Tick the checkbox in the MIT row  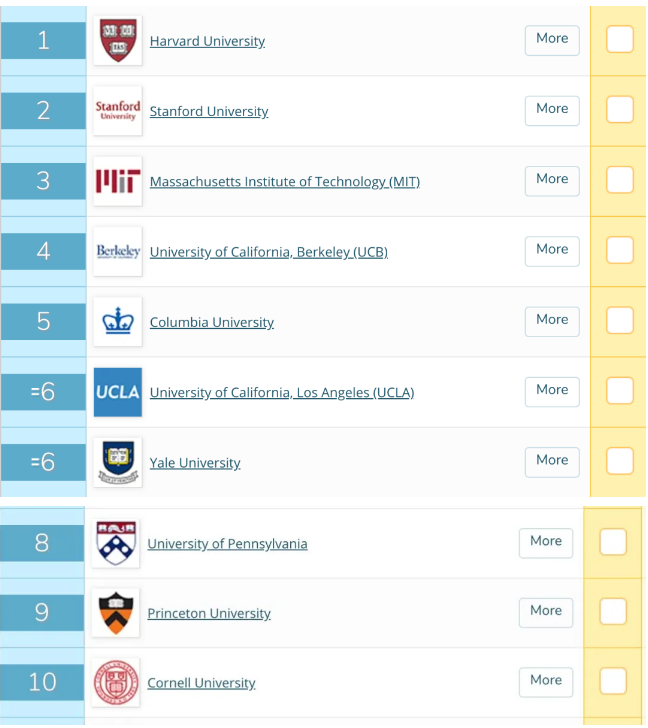click(620, 179)
